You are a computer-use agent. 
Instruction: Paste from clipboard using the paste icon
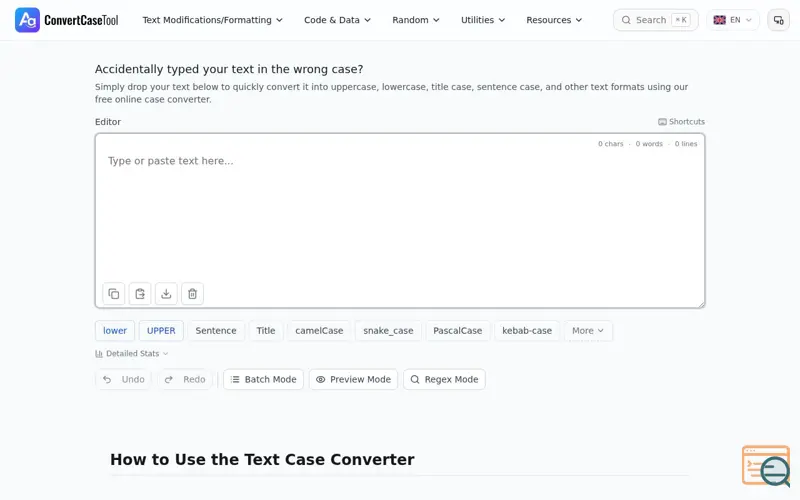click(140, 294)
